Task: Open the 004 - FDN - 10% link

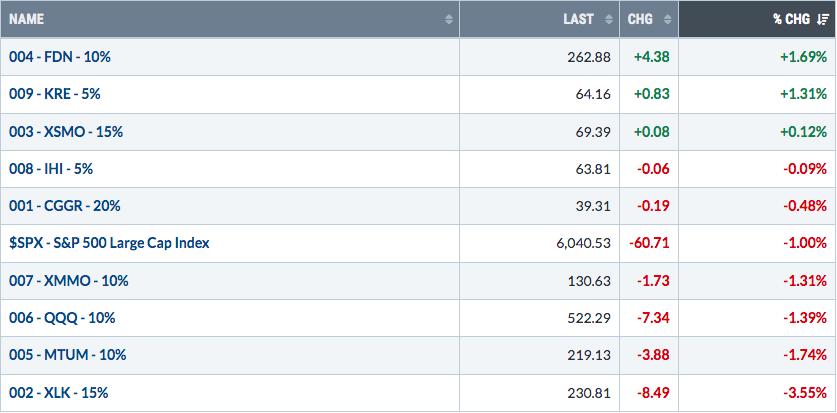Action: [60, 57]
